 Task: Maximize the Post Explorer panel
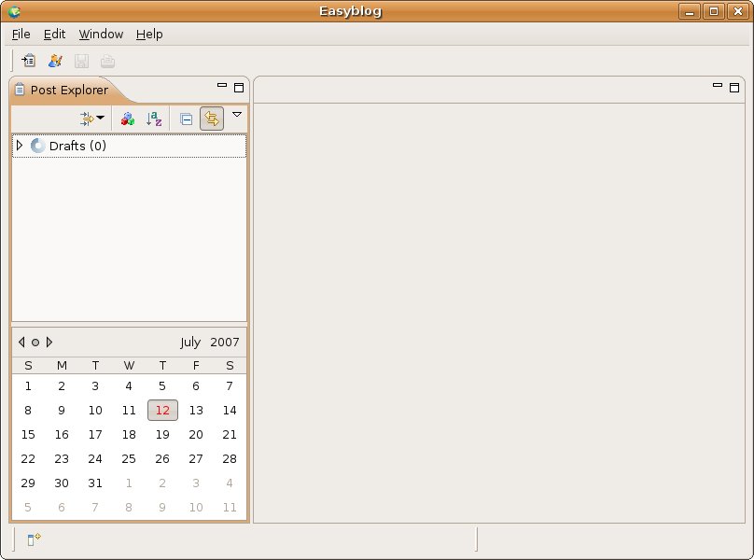click(239, 88)
